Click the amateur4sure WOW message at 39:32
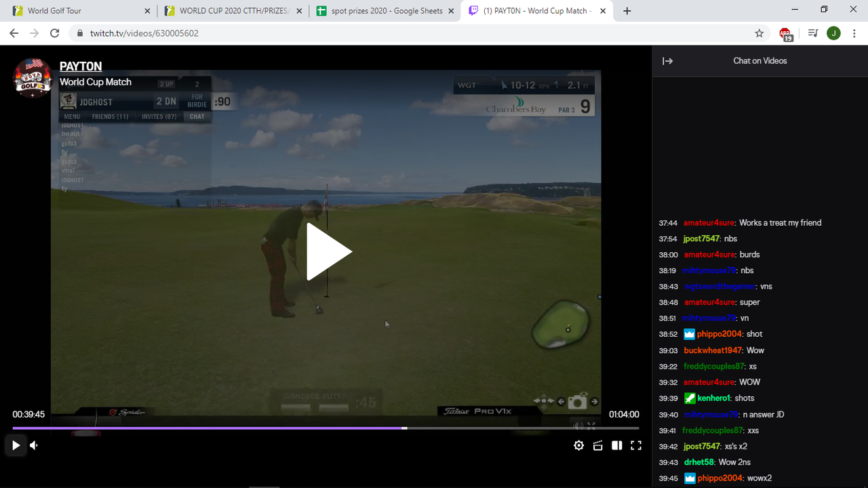Screen dimensions: 868x488 pyautogui.click(x=750, y=382)
